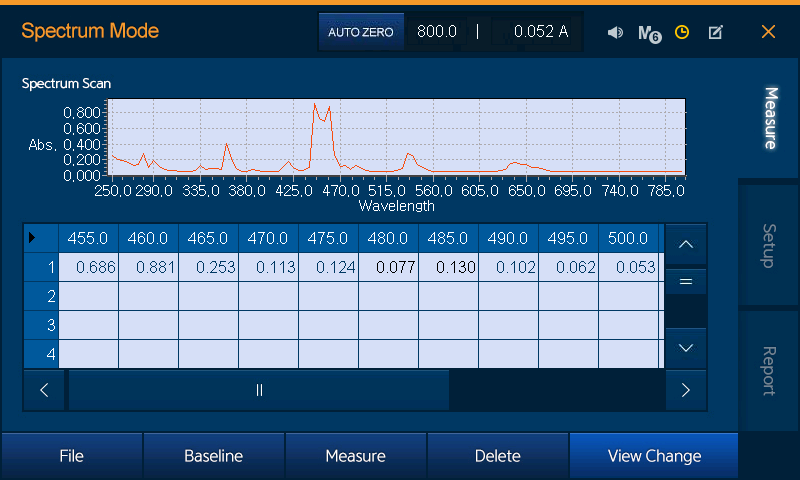
Task: Select the 455.0 column header
Action: coord(88,238)
